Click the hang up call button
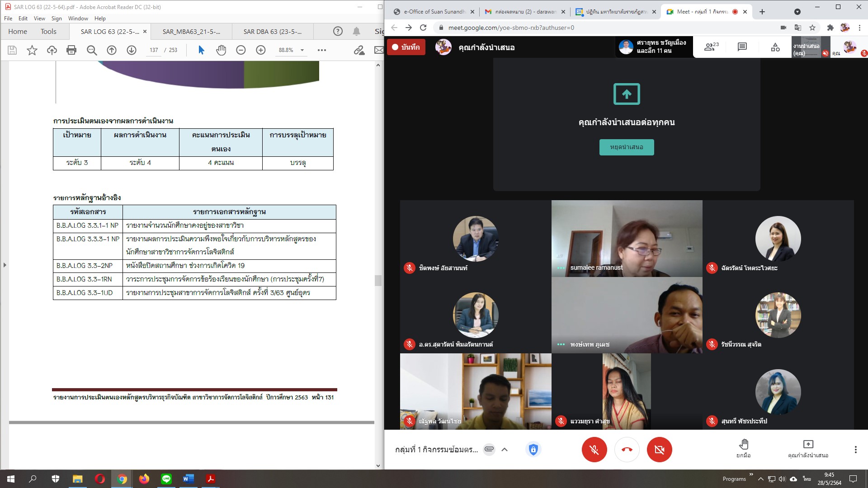868x488 pixels. click(627, 450)
